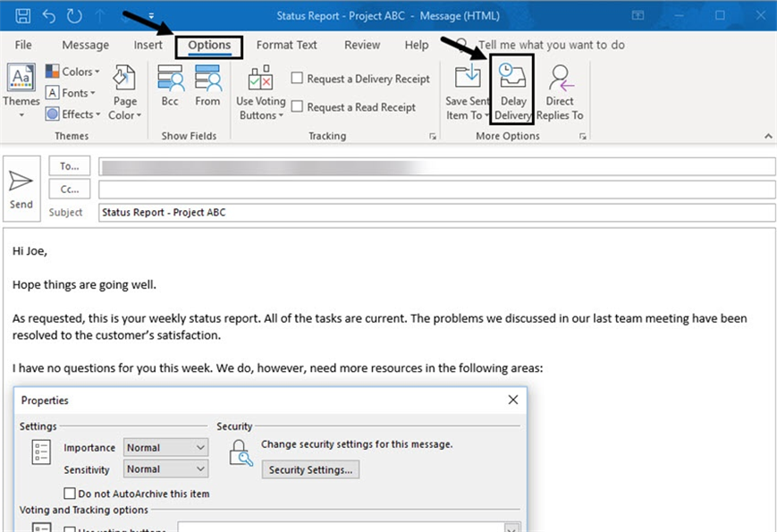
Task: Click the Security Settings... button
Action: click(310, 469)
